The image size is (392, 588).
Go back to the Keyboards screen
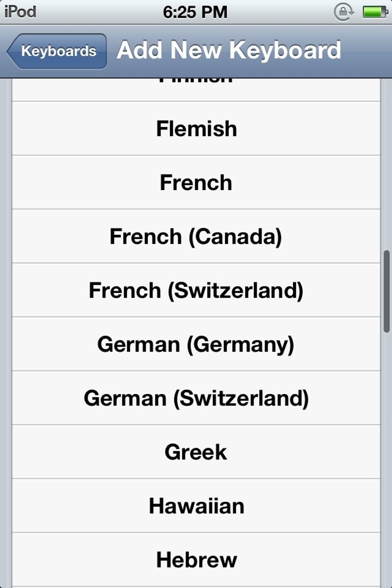tap(57, 51)
